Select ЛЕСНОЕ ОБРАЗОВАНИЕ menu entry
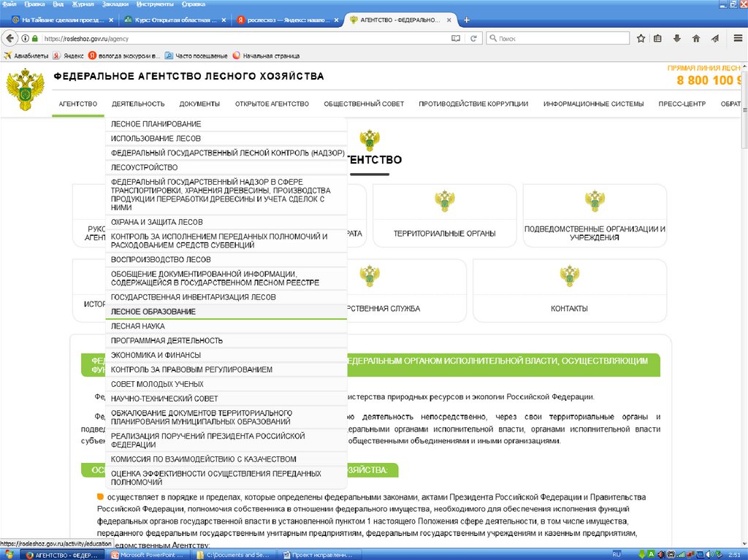This screenshot has height=560, width=748. point(226,312)
